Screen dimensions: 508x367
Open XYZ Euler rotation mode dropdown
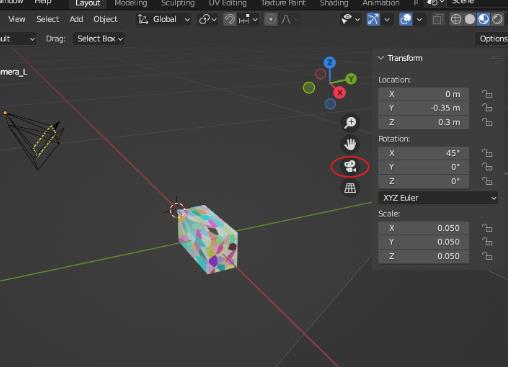point(438,198)
